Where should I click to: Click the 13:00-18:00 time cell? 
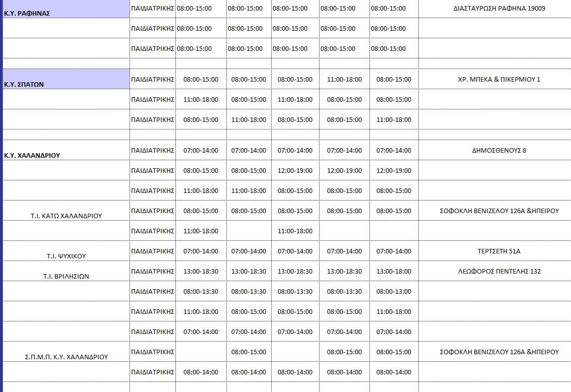coord(394,271)
